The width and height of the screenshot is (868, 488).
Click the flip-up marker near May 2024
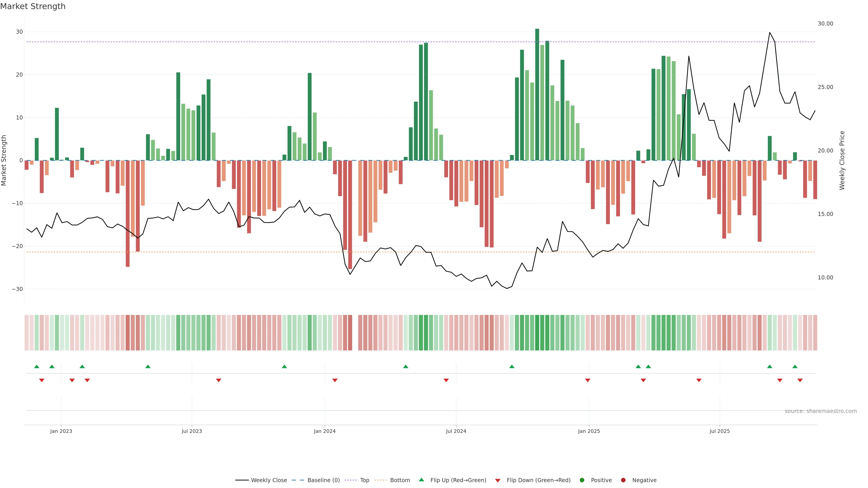406,366
